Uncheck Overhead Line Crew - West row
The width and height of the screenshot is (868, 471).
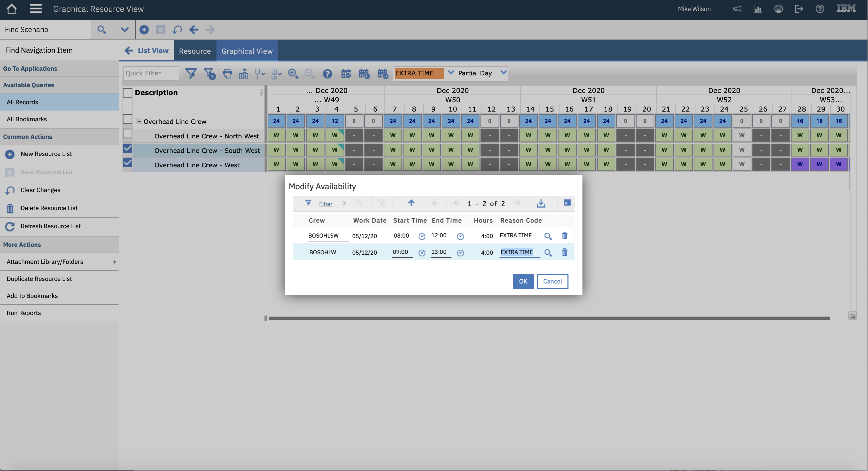pyautogui.click(x=127, y=163)
